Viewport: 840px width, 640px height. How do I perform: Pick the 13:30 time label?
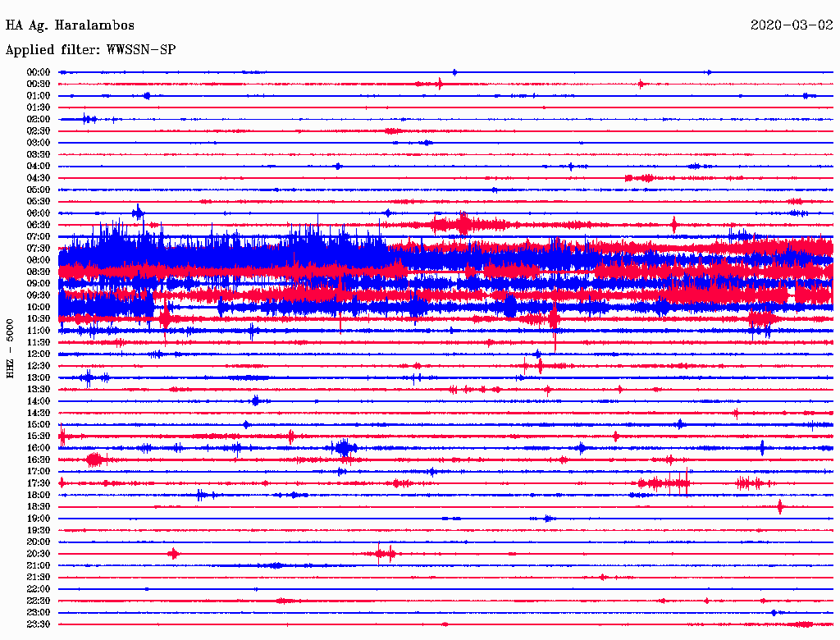[x=39, y=390]
